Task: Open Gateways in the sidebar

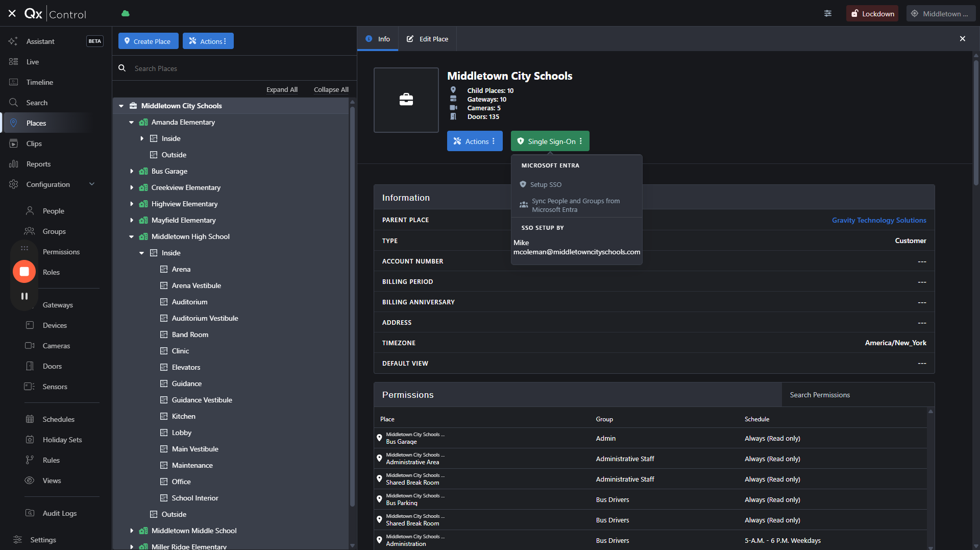Action: click(x=58, y=305)
